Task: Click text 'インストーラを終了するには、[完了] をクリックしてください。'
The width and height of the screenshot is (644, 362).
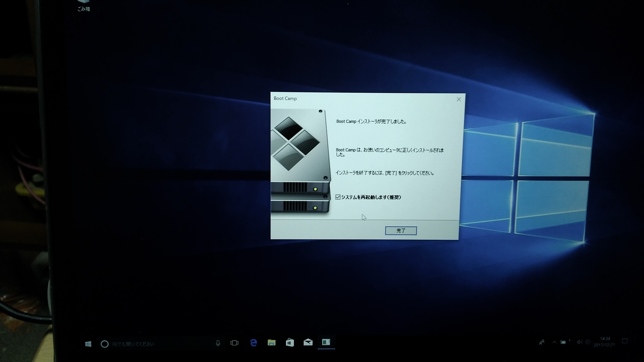Action: [x=385, y=173]
